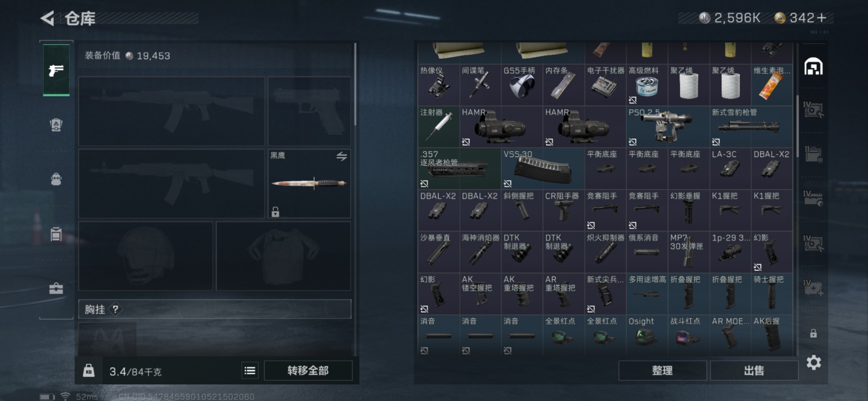868x401 pixels.
Task: Toggle the swap arrows on 黑鹰 knife slot
Action: 342,156
